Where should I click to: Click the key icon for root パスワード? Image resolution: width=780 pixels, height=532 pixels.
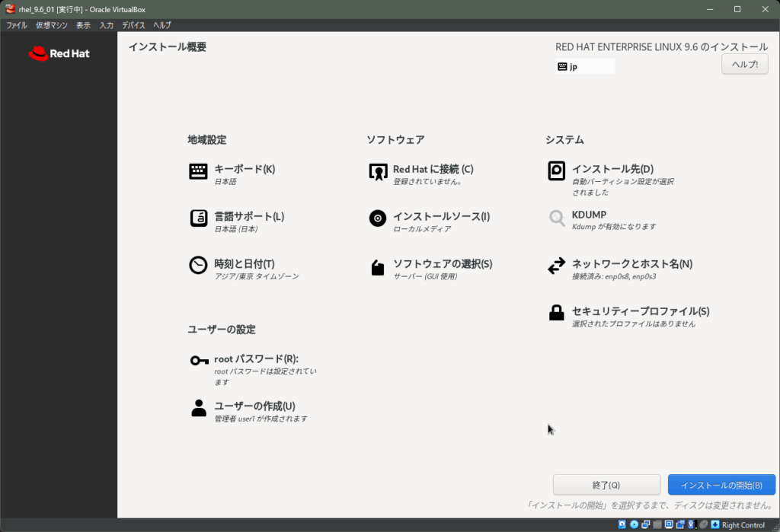(200, 361)
